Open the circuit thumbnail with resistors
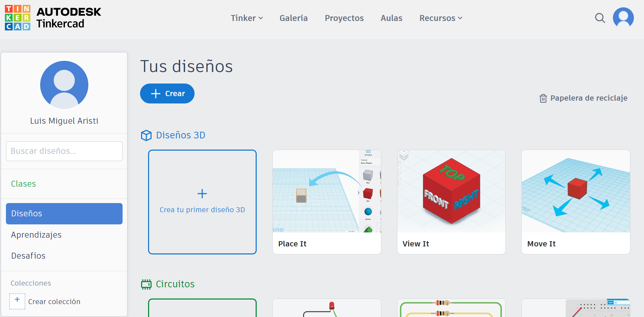Image resolution: width=644 pixels, height=317 pixels. (451, 308)
